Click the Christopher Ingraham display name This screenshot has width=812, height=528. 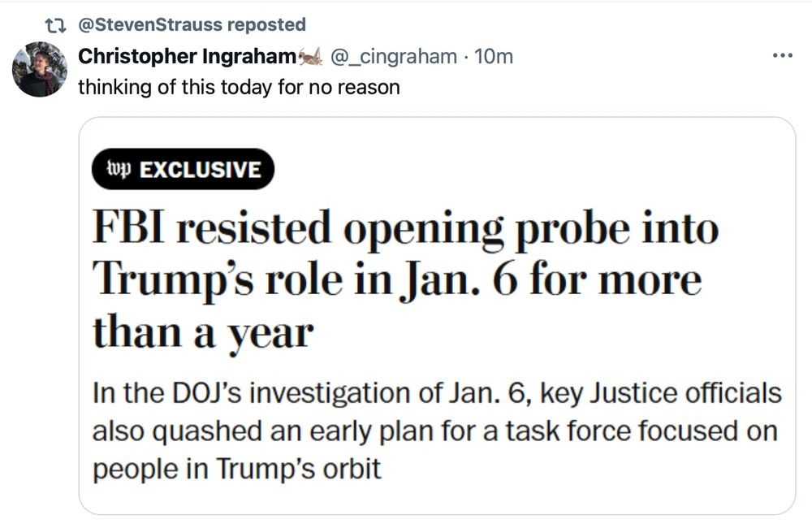coord(187,57)
